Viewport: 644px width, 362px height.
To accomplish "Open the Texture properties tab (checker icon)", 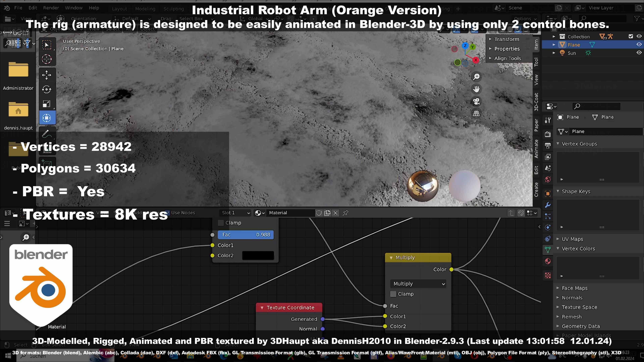I will click(x=548, y=275).
